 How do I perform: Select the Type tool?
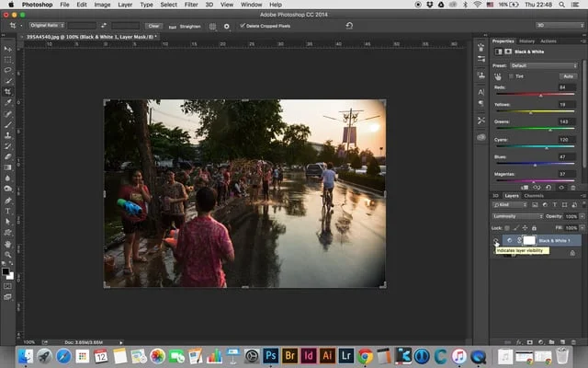pos(8,211)
